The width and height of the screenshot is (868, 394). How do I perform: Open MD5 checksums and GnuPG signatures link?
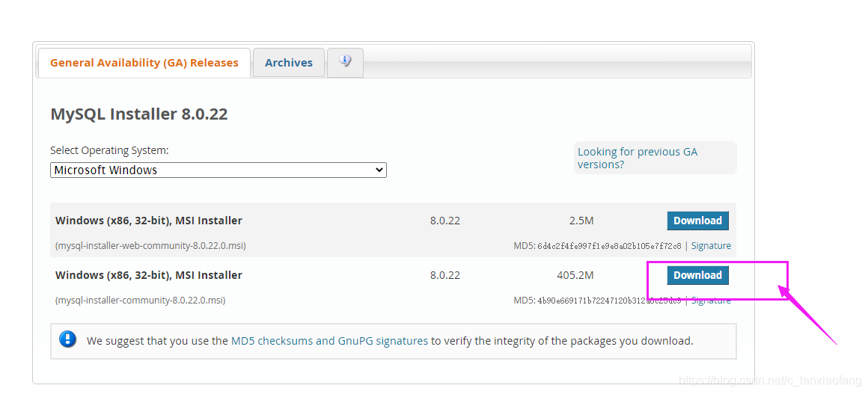click(329, 341)
